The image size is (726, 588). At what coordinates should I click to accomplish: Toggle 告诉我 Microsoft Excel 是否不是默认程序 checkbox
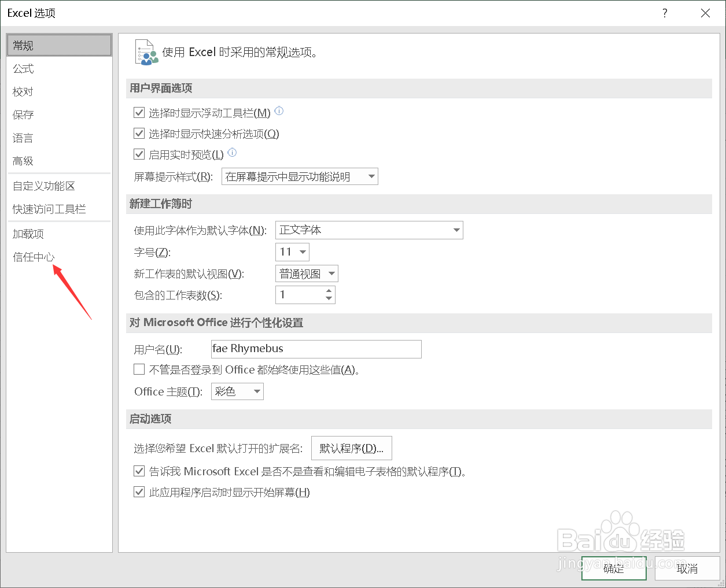pos(139,471)
